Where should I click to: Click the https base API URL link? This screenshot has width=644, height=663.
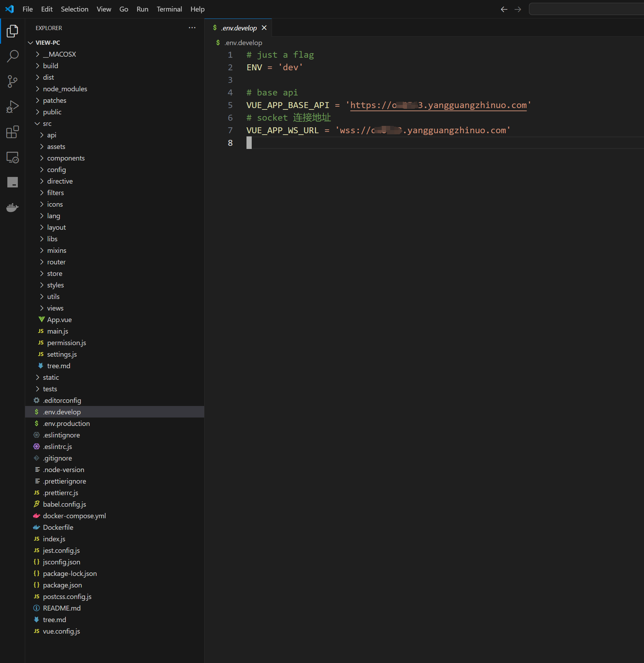(438, 105)
